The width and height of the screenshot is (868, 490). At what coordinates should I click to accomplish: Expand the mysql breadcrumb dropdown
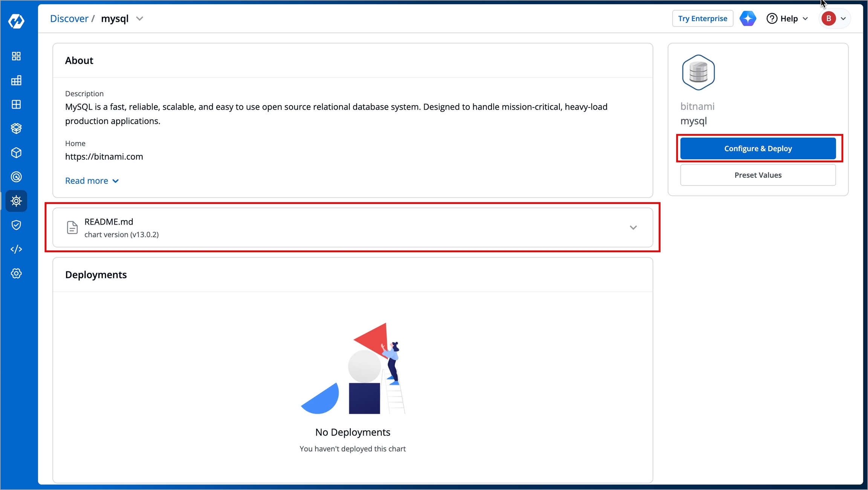[x=140, y=18]
